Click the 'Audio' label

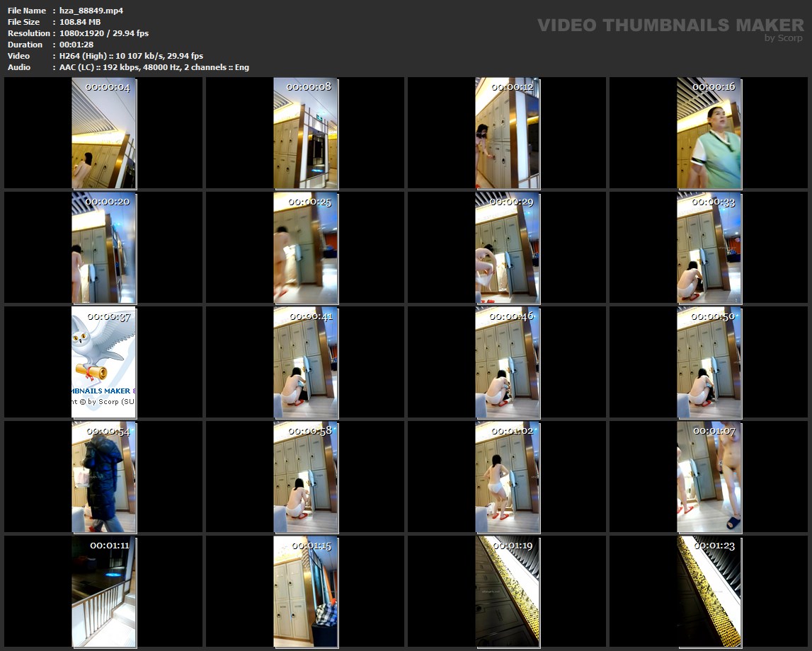tap(19, 67)
